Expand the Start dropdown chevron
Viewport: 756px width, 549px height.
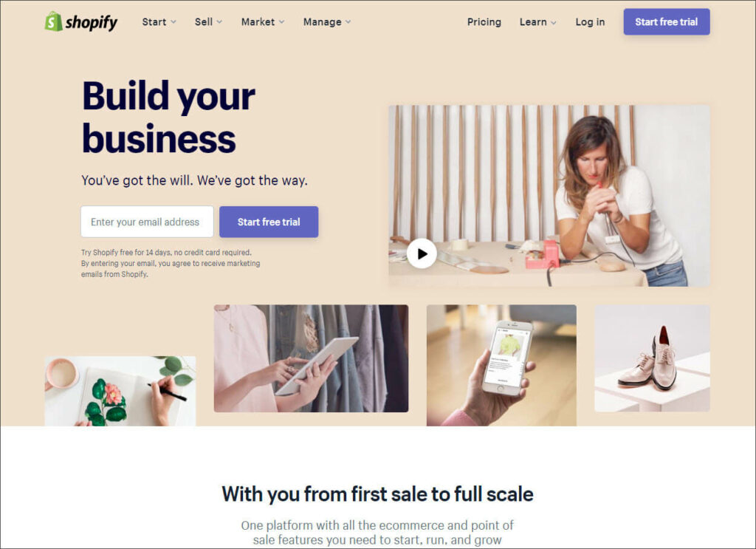(173, 22)
